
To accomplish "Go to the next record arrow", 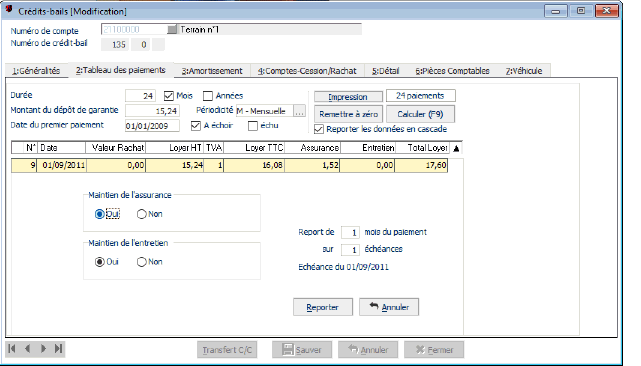I will 43,349.
